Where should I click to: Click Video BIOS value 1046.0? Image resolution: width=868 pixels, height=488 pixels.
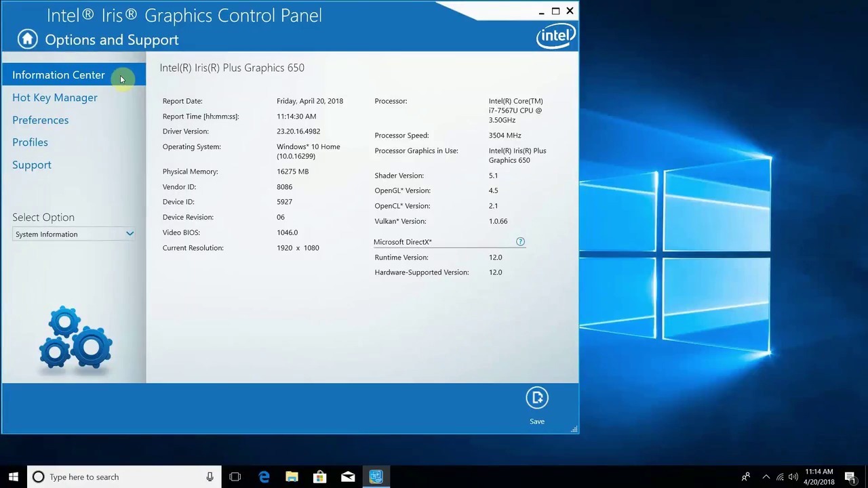(x=287, y=232)
